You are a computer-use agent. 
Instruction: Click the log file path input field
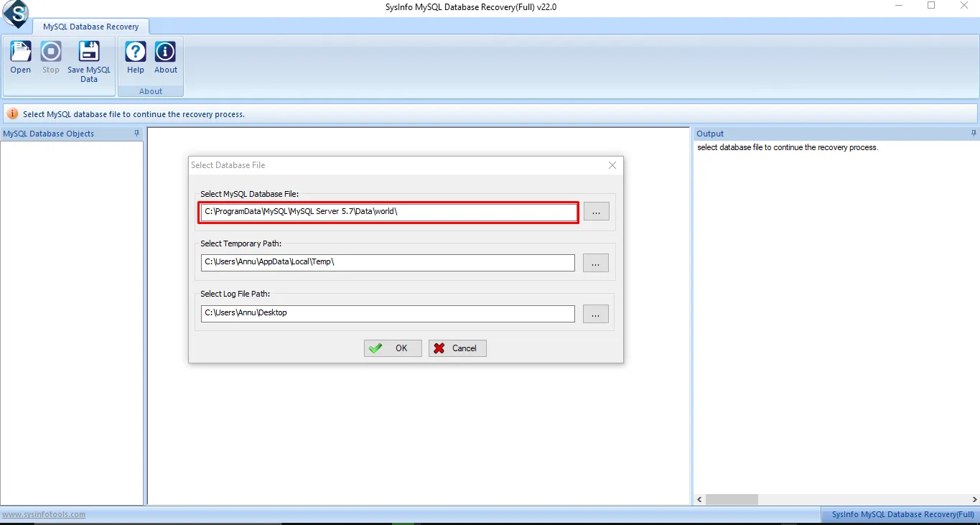coord(388,314)
